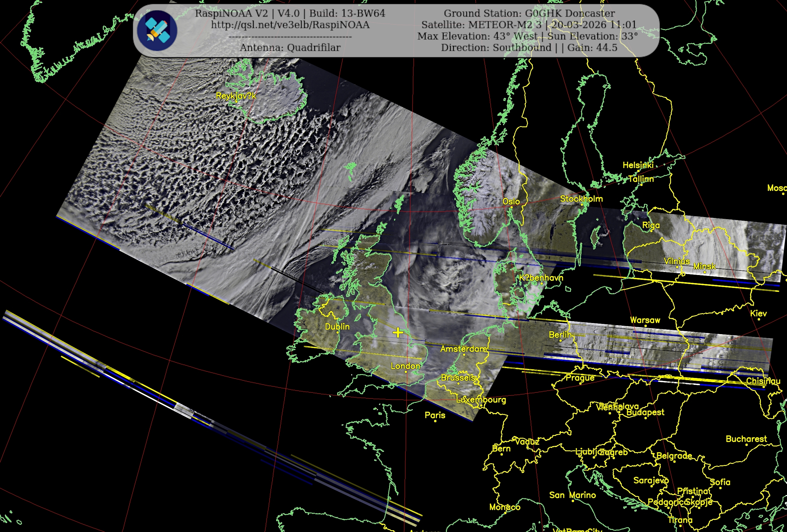
Task: Click the Berlin city label
Action: 560,335
